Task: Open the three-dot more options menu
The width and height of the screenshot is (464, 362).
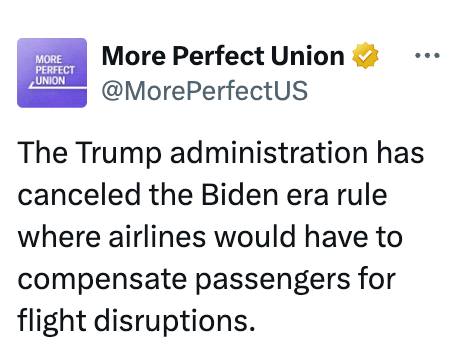Action: tap(427, 55)
